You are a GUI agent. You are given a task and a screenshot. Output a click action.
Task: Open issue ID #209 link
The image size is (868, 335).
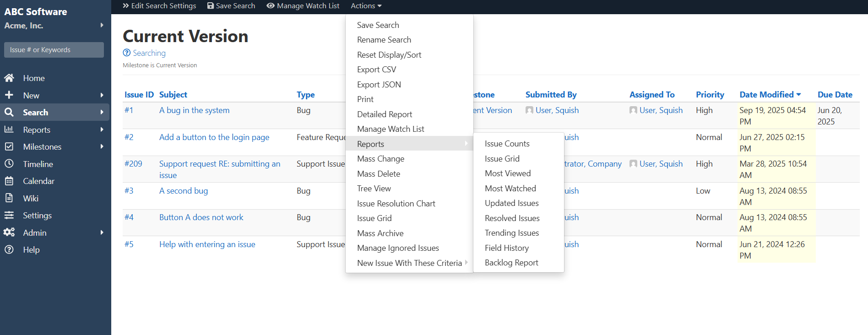tap(133, 164)
